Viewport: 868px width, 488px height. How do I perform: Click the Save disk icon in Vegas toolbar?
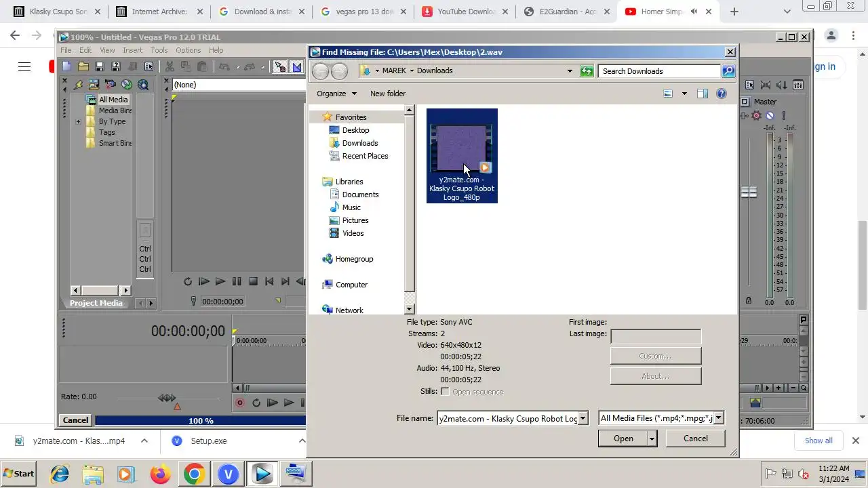pyautogui.click(x=100, y=66)
